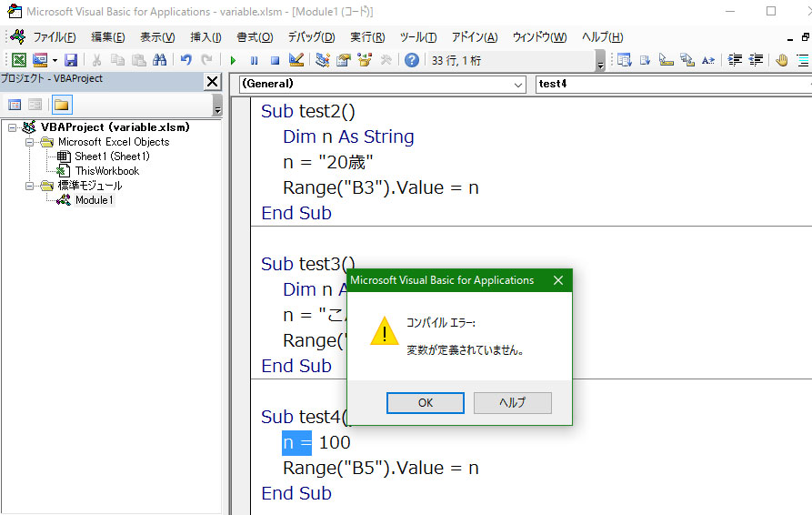Screen dimensions: 812x515
Task: Click OK in the compile error dialog
Action: point(426,402)
